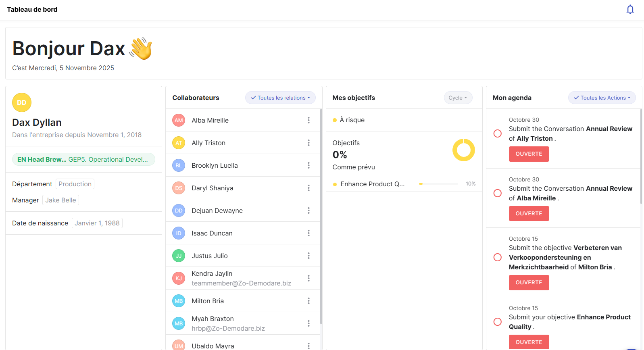The image size is (644, 350).
Task: Select Kendra Jaylin in collaborators list
Action: pyautogui.click(x=212, y=274)
